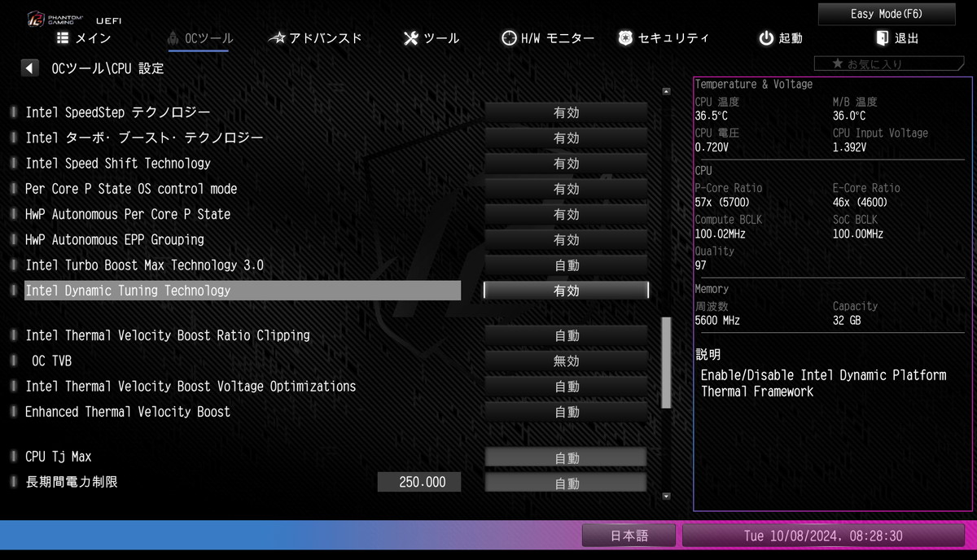
Task: Select the Enhanced Thermal Velocity Boost label
Action: click(128, 412)
